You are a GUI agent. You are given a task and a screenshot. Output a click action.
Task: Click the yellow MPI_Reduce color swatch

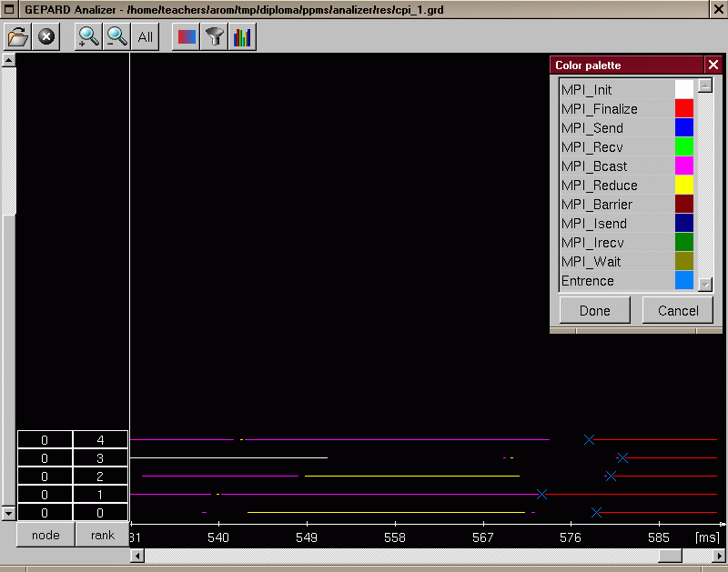click(x=683, y=186)
